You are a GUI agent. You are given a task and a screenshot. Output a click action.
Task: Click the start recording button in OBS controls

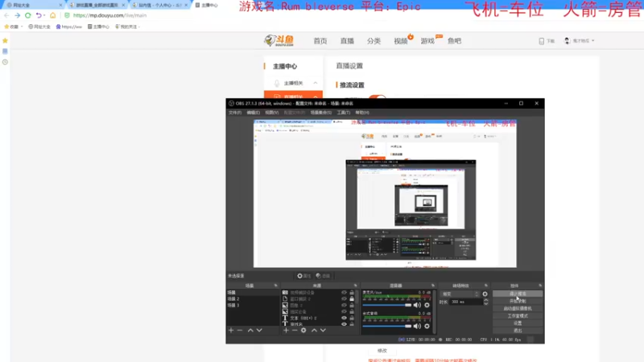pyautogui.click(x=518, y=301)
